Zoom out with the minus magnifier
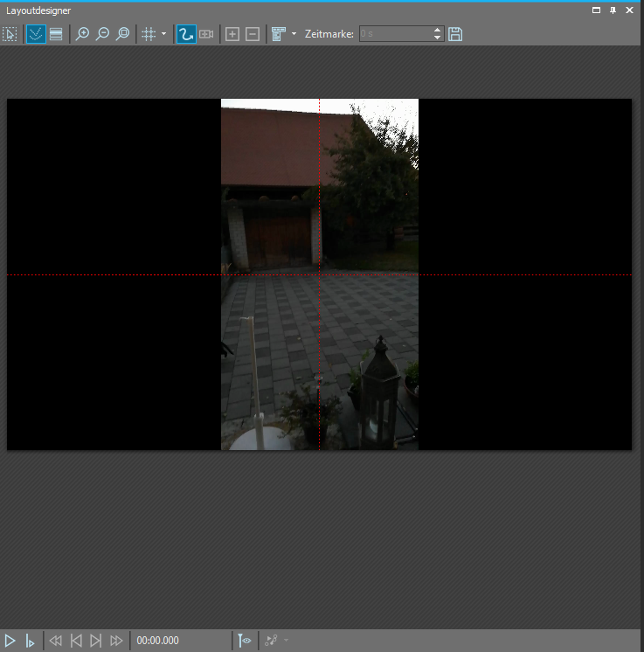This screenshot has width=644, height=652. point(103,34)
